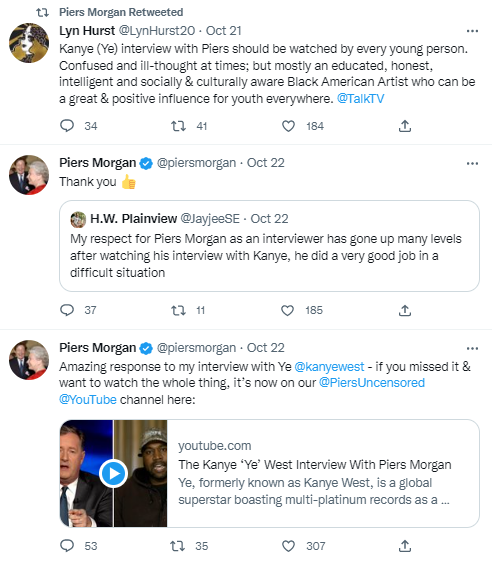The image size is (492, 562).
Task: Open Lyn Hurst's profile picture
Action: pos(29,43)
